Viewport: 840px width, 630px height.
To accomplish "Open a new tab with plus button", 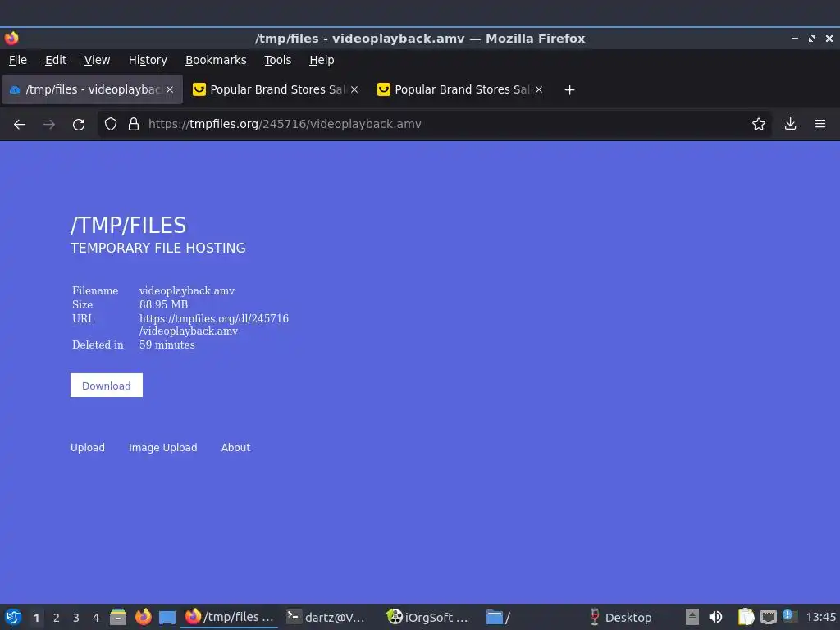I will 569,90.
